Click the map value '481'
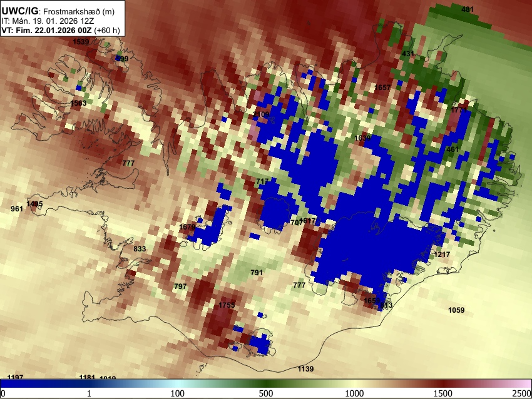The image size is (532, 399). 468,9
